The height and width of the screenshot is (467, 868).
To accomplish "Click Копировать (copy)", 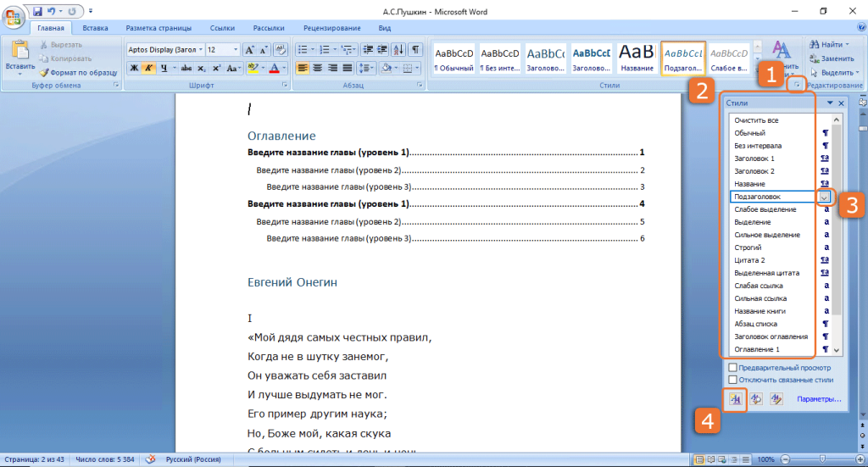I will pyautogui.click(x=65, y=58).
